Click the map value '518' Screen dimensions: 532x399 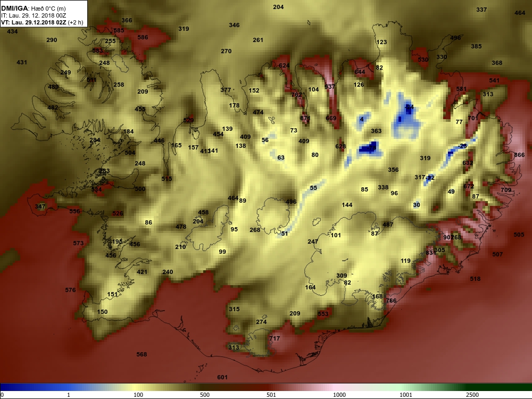(475, 279)
